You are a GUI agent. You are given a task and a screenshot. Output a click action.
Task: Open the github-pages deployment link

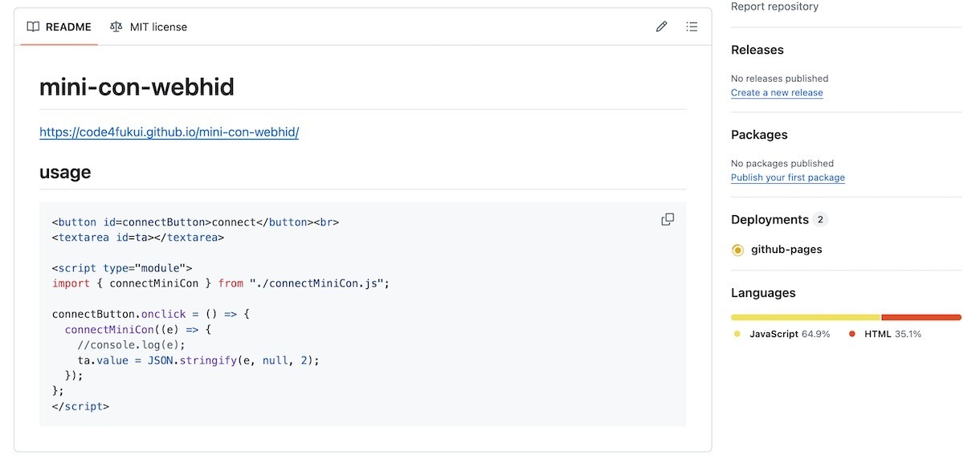tap(786, 250)
